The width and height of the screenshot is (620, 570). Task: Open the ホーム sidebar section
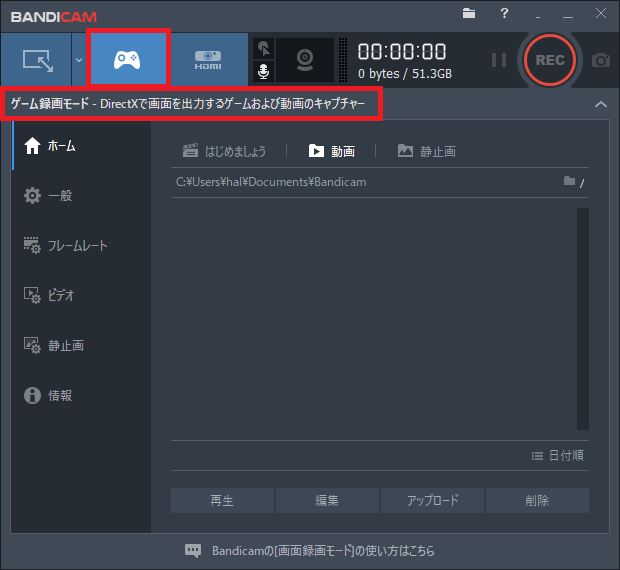(81, 146)
